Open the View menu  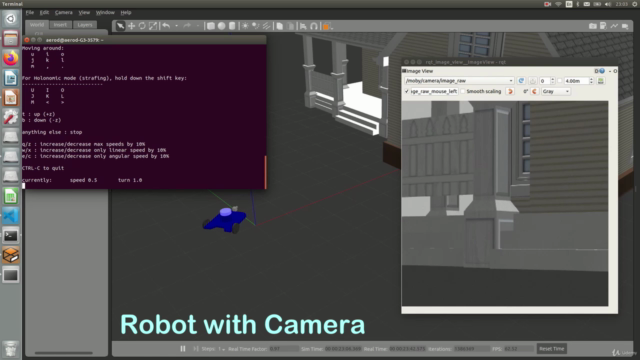coord(84,12)
